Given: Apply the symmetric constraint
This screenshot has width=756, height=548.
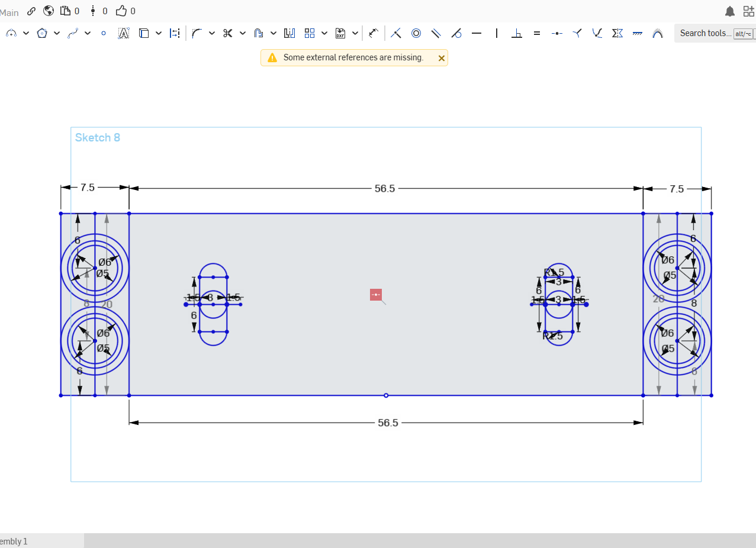Looking at the screenshot, I should (x=617, y=33).
